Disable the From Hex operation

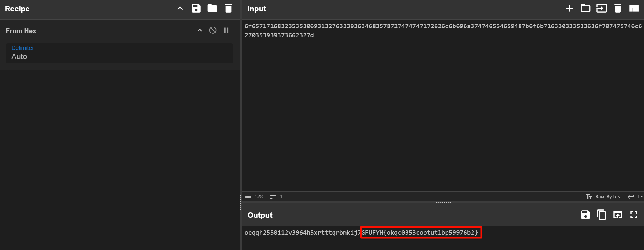coord(213,30)
